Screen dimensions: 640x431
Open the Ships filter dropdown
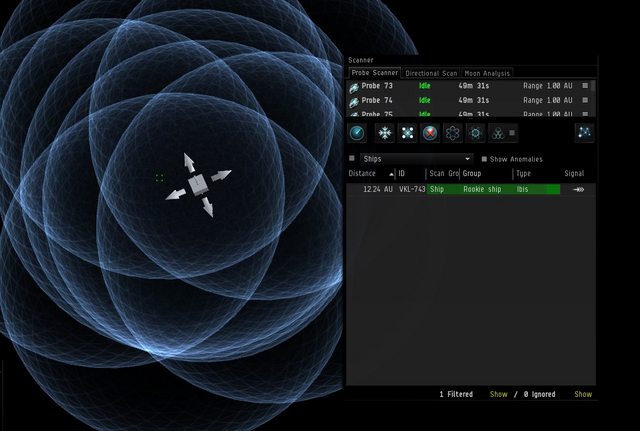(x=416, y=159)
